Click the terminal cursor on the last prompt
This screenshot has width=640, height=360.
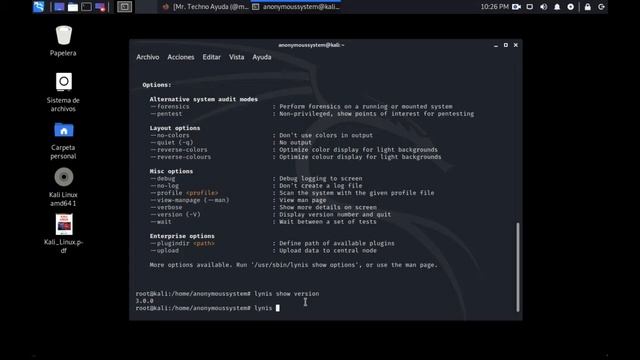click(278, 308)
